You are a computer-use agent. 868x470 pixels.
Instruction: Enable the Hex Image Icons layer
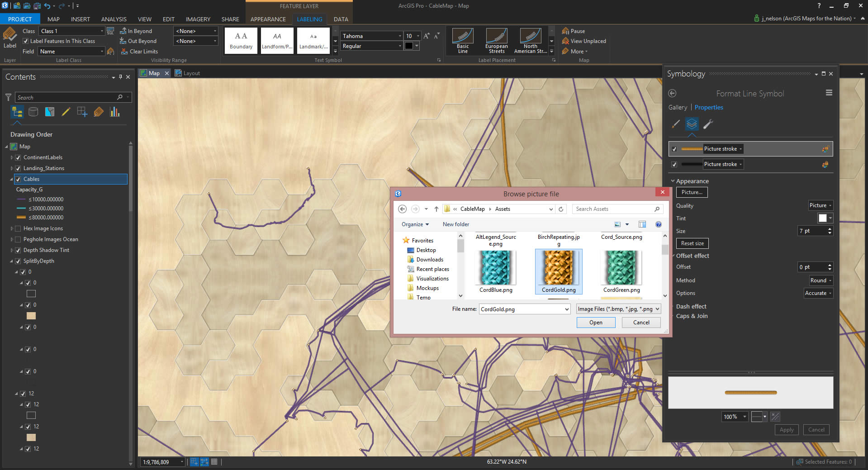click(18, 228)
